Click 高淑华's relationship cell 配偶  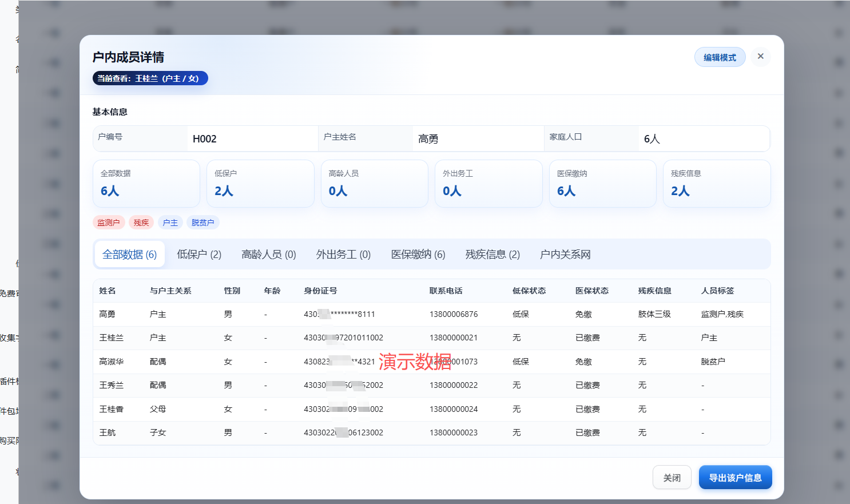coord(158,362)
